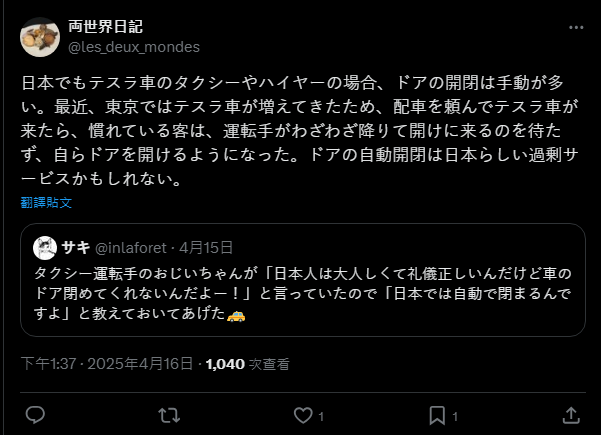Click the reply speech bubble icon
Image resolution: width=601 pixels, height=435 pixels.
click(x=34, y=414)
